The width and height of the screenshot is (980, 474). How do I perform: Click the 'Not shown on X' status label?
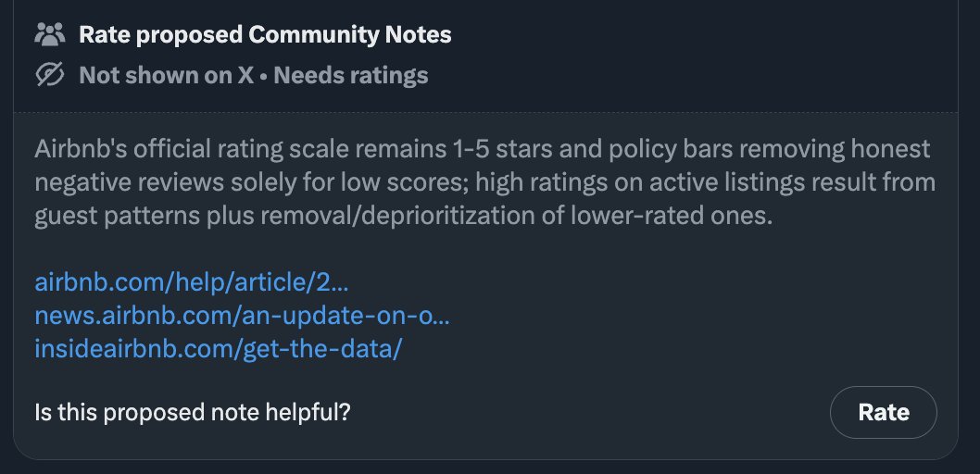click(x=166, y=75)
